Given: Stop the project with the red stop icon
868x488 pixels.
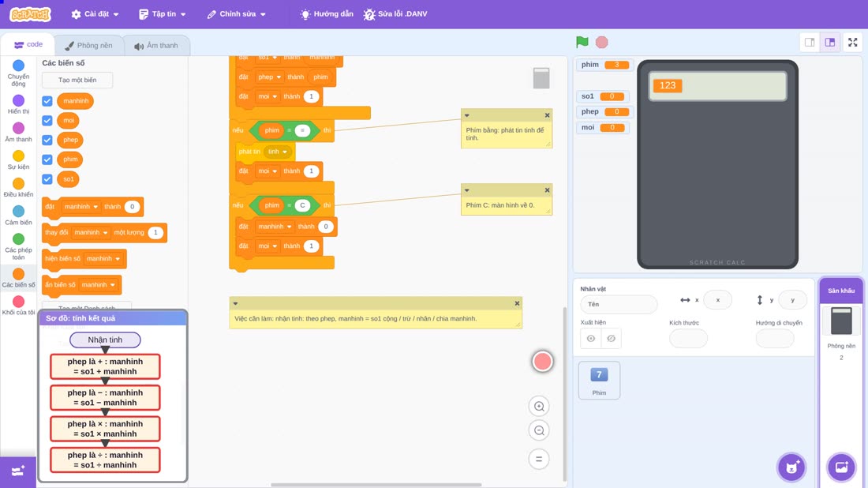Looking at the screenshot, I should pos(602,42).
